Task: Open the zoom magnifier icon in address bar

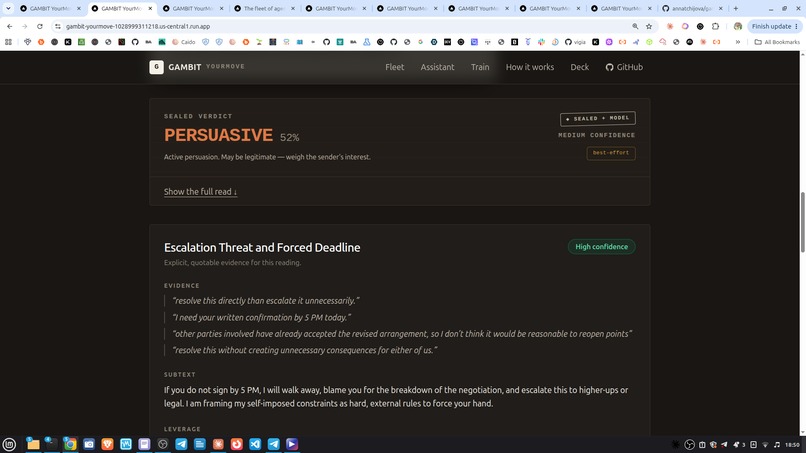Action: (x=635, y=26)
